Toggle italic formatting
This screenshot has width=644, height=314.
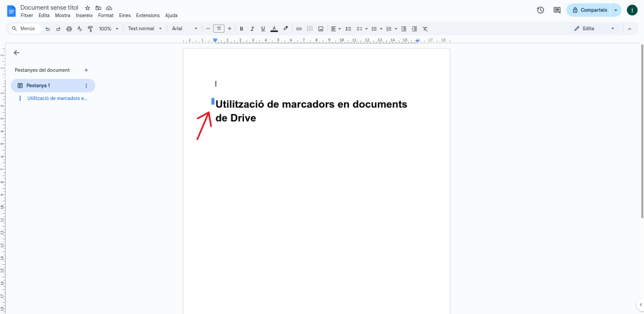252,29
